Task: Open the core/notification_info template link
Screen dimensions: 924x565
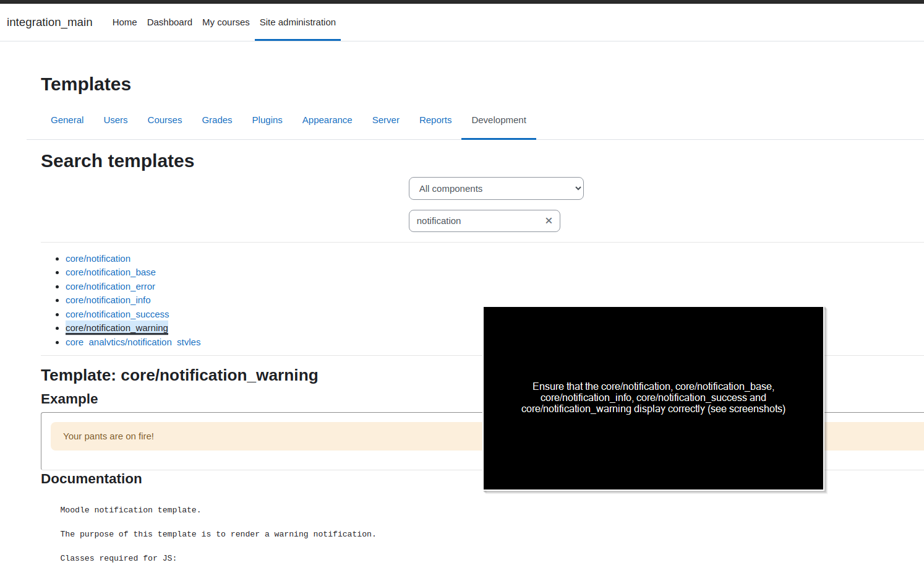Action: click(108, 300)
